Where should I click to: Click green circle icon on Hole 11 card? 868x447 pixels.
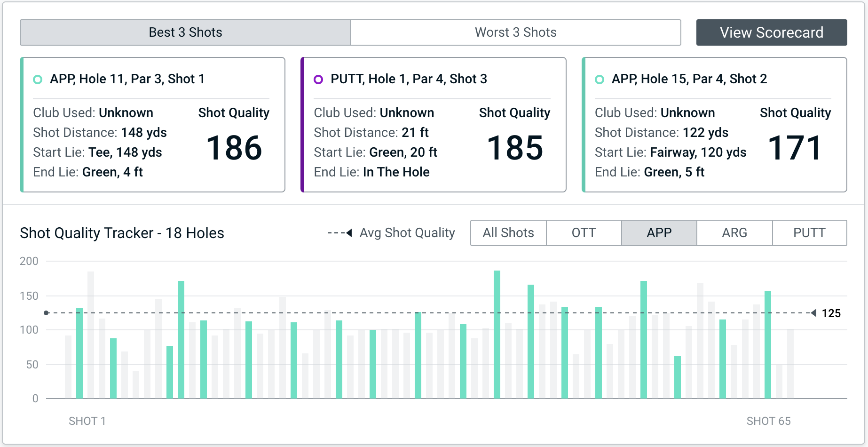(x=38, y=80)
